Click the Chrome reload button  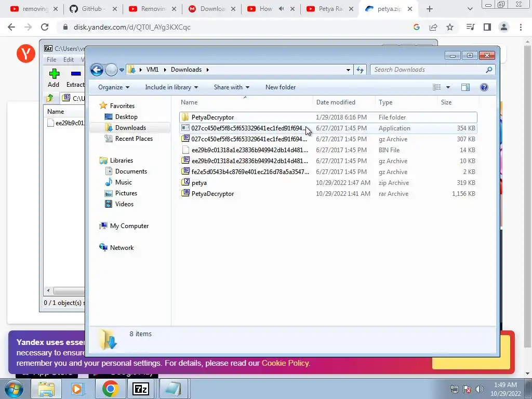pos(45,27)
